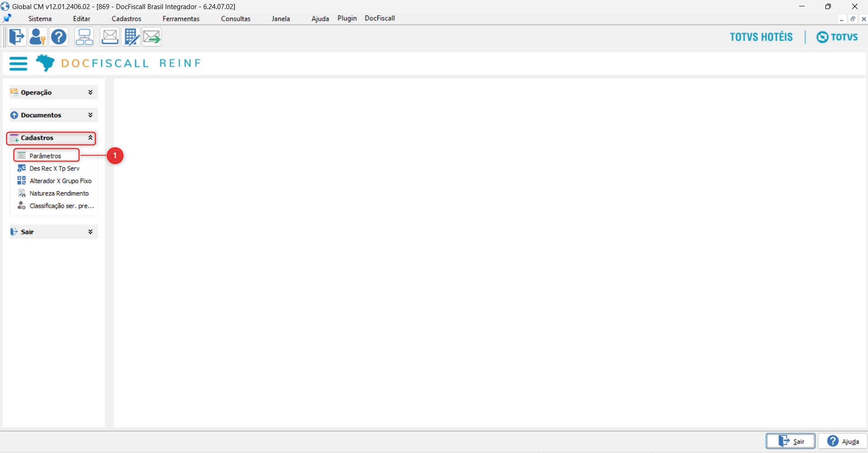Click the send mail arrow toolbar icon

[152, 37]
